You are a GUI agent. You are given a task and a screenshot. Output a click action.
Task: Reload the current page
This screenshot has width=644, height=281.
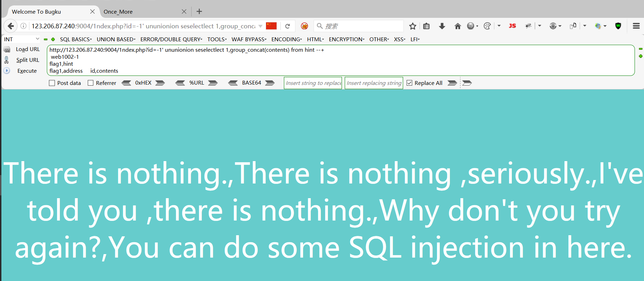tap(287, 26)
